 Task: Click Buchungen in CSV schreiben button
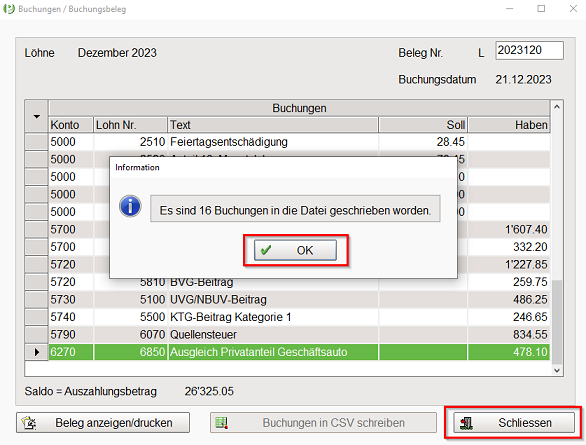[323, 423]
